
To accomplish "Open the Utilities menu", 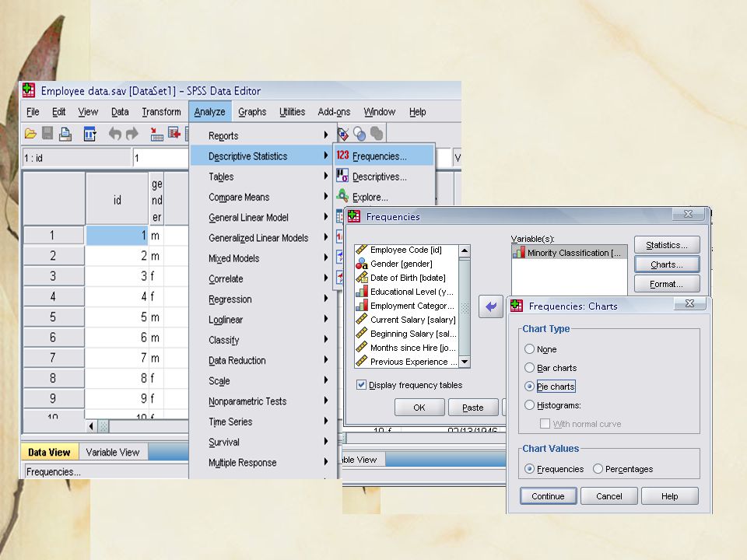I will tap(292, 111).
